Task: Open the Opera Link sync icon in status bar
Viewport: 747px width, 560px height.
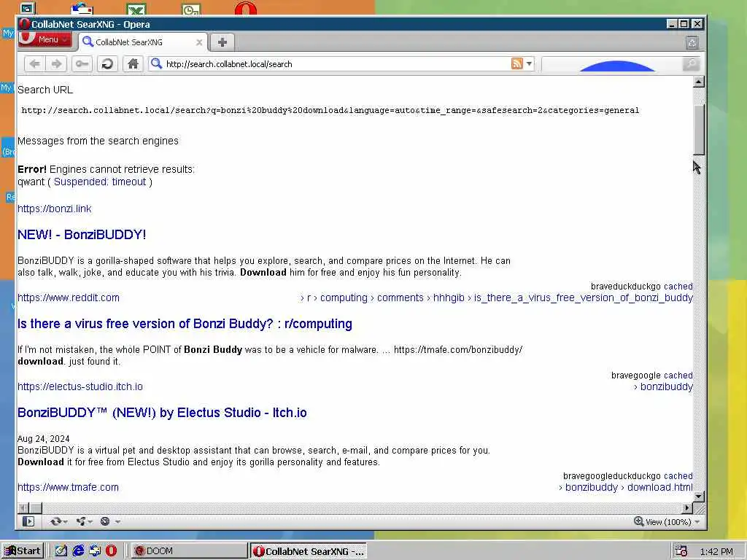Action: [55, 521]
